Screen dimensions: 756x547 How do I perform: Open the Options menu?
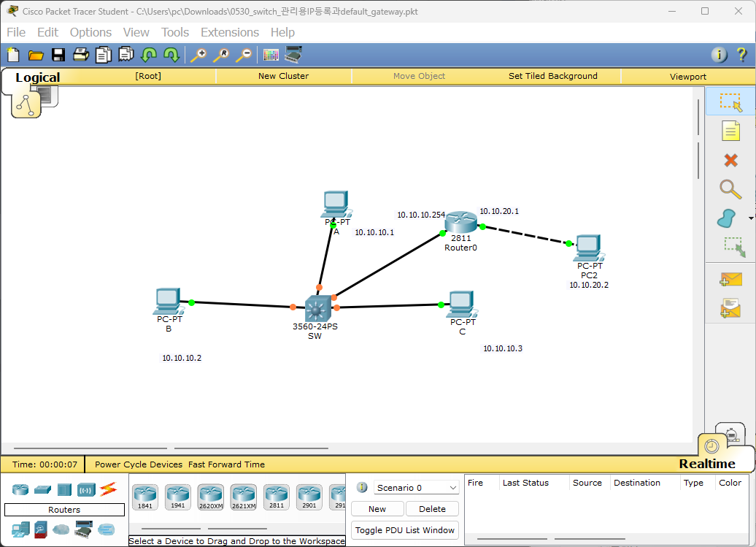(x=90, y=32)
